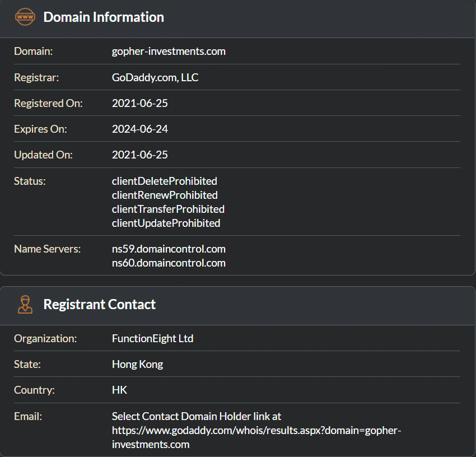
Task: Click the Registrant Contact heading
Action: click(99, 305)
